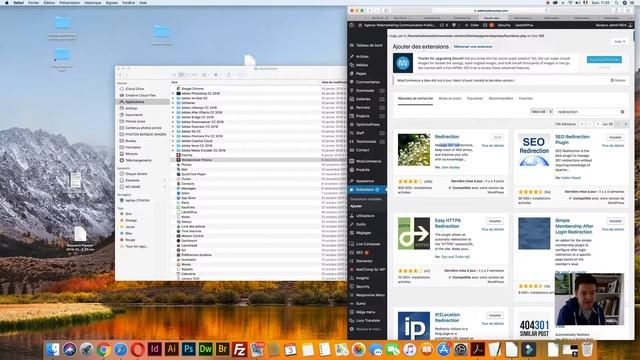Open WordPress Articles menu
The image size is (640, 360).
[x=362, y=56]
